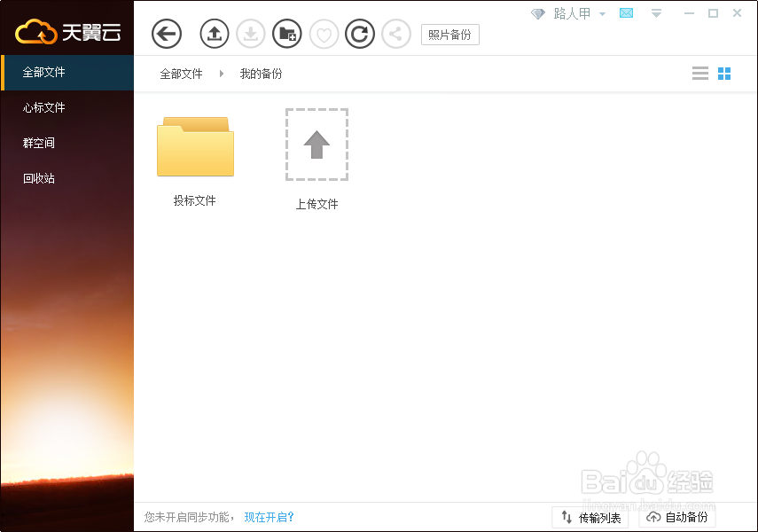Click the refresh icon to reload files
Viewport: 758px width, 532px height.
click(x=360, y=33)
